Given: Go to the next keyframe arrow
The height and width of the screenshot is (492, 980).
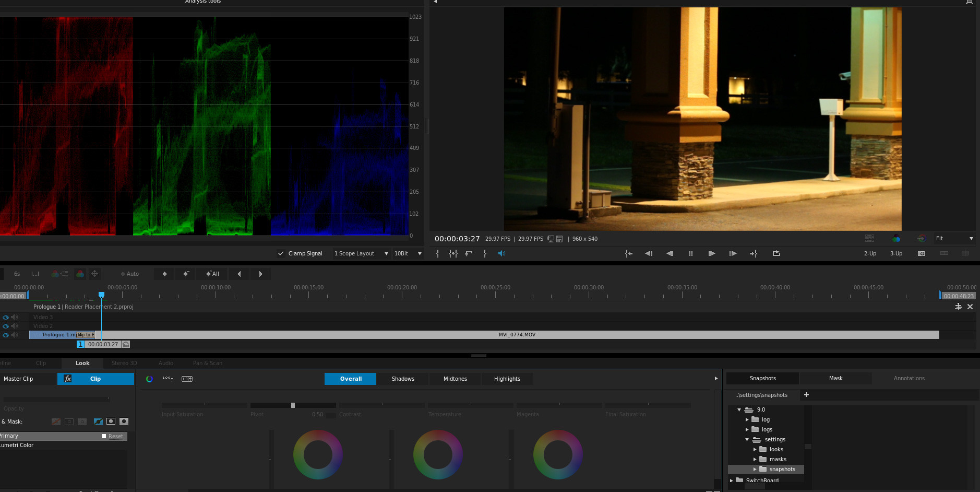Looking at the screenshot, I should 260,274.
